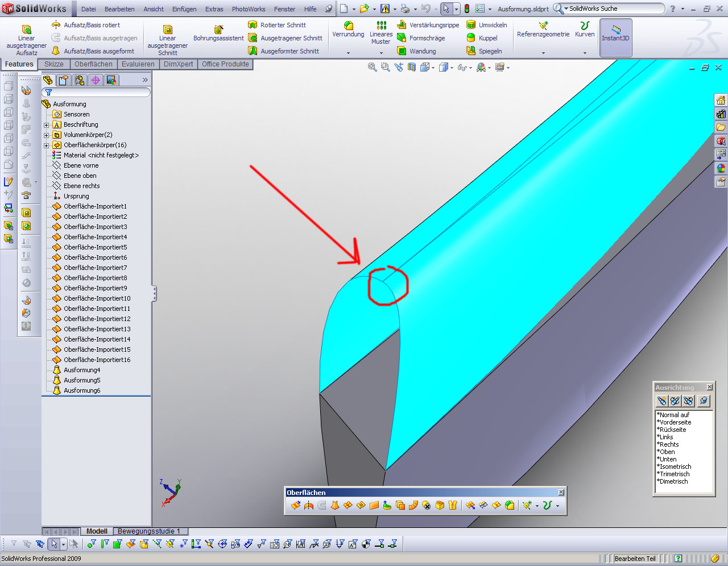Click the Bohrungsassistent hole wizard icon
This screenshot has height=566, width=728.
coord(218,30)
